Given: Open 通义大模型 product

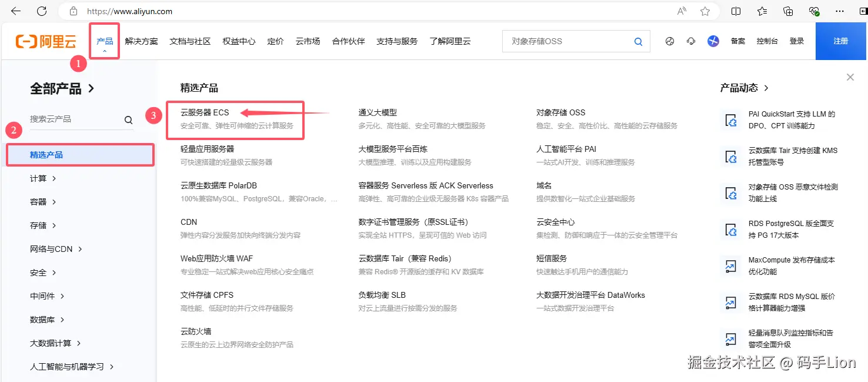Looking at the screenshot, I should click(378, 112).
